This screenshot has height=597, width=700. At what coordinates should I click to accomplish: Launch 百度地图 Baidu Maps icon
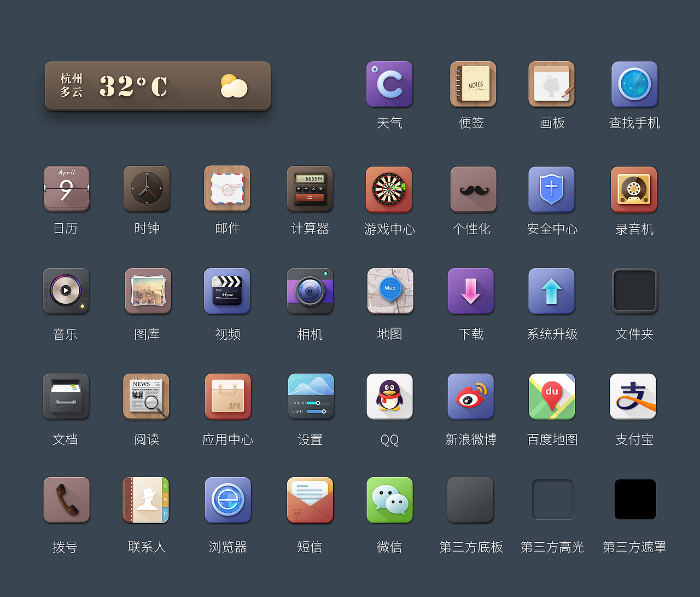[x=552, y=397]
